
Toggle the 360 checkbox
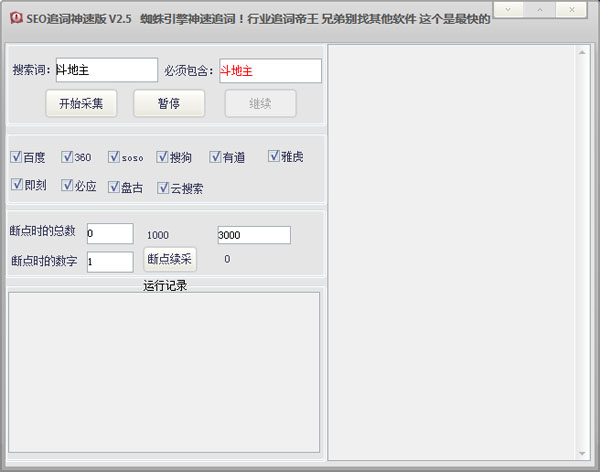click(x=67, y=157)
